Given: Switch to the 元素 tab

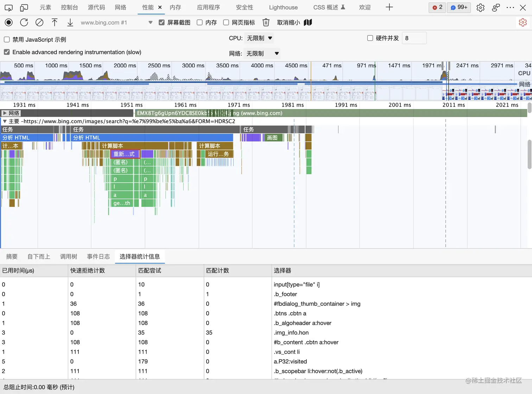Looking at the screenshot, I should tap(45, 7).
